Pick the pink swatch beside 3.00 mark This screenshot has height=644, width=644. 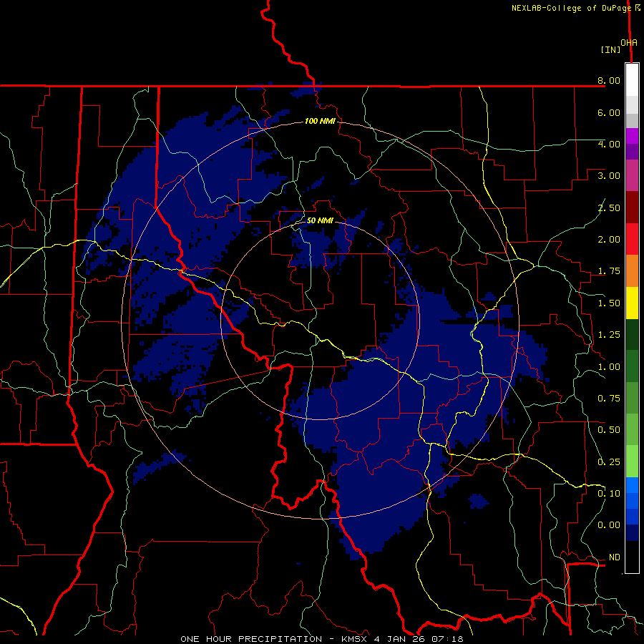click(632, 176)
